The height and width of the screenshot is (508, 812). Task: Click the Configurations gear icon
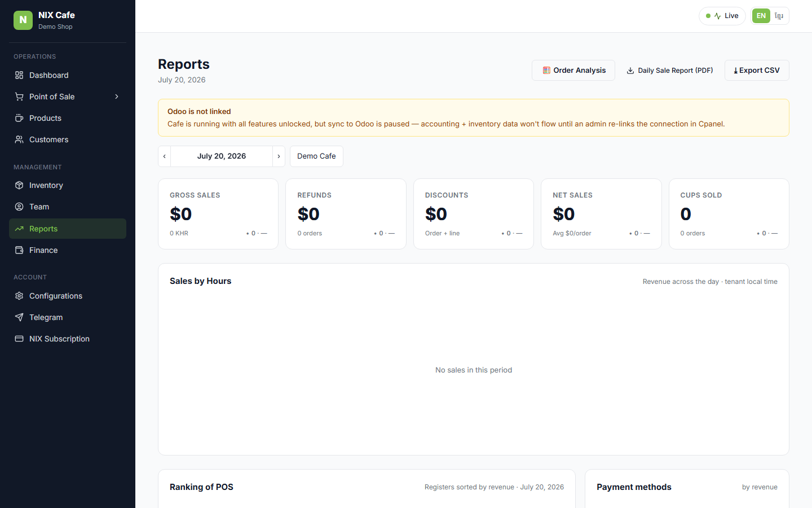pos(19,296)
